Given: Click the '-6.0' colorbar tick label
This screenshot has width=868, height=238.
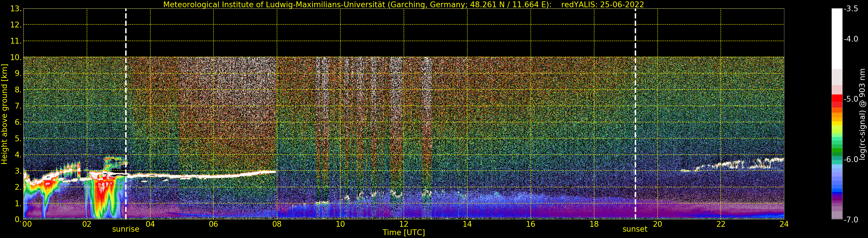Looking at the screenshot, I should point(851,159).
